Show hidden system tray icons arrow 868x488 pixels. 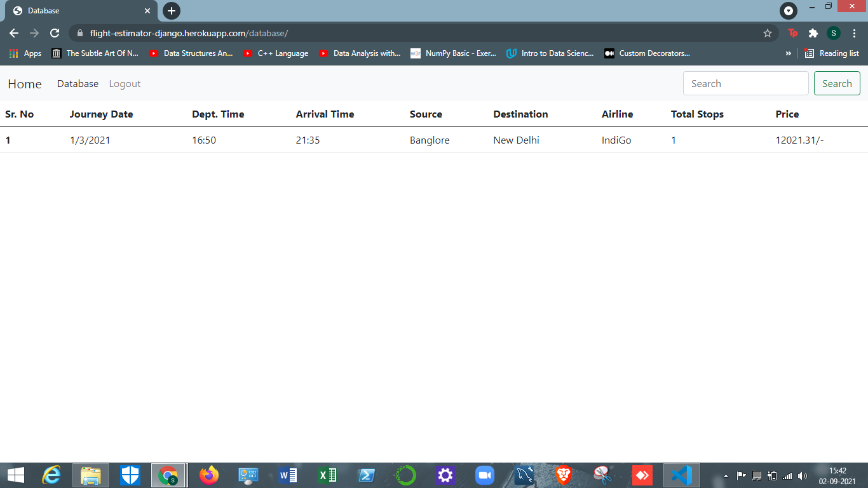click(x=726, y=476)
